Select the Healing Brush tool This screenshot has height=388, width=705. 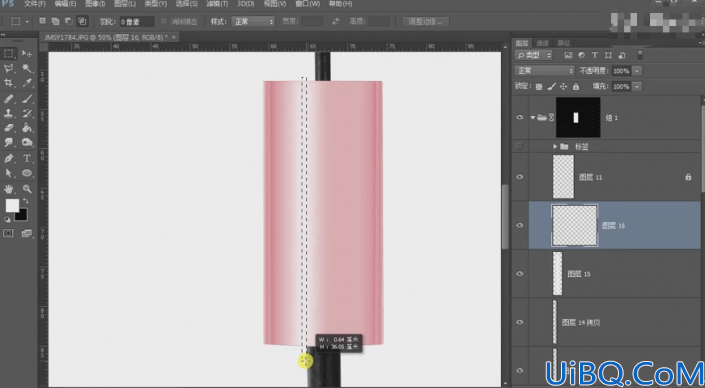point(9,99)
